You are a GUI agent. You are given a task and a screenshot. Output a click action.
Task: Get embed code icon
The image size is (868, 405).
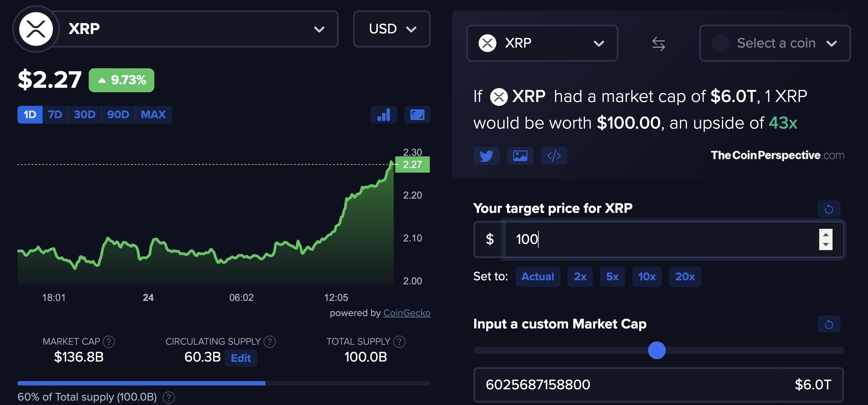pos(554,156)
